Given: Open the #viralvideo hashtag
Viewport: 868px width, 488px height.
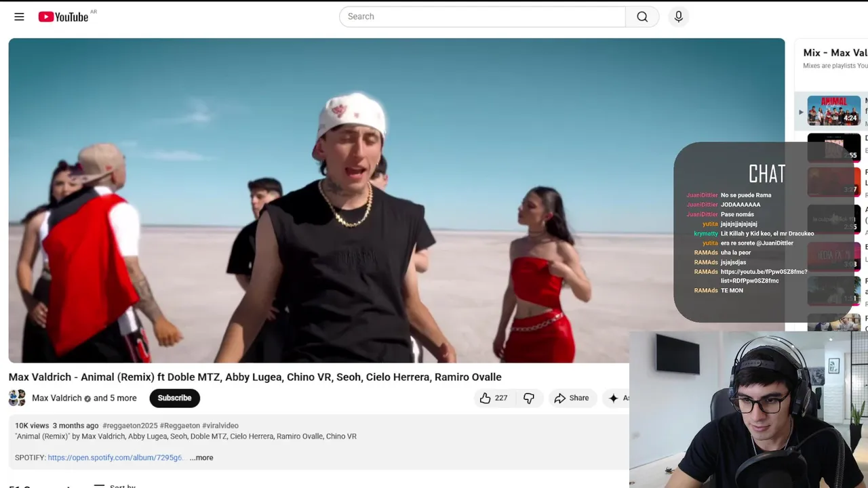Looking at the screenshot, I should [x=220, y=426].
